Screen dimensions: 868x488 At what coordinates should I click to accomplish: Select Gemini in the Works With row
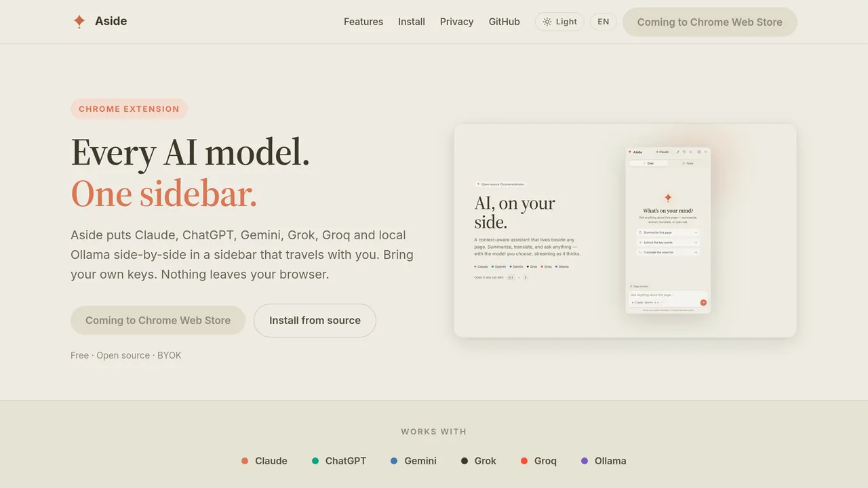point(414,461)
